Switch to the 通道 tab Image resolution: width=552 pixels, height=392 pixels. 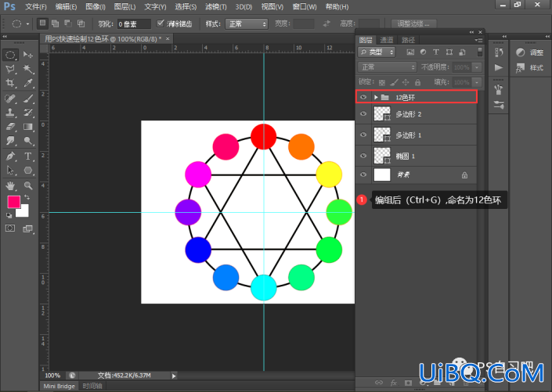tap(386, 40)
